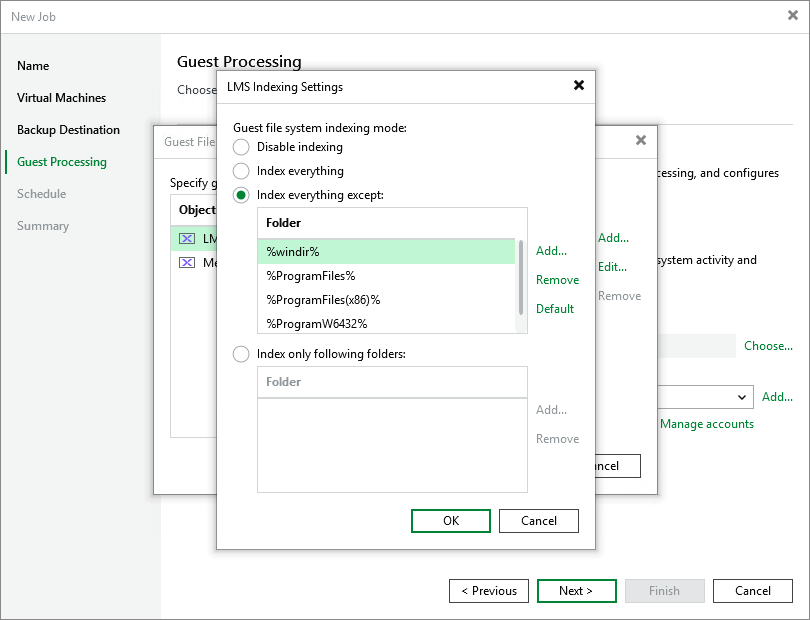Select the Name wizard step
The image size is (810, 620).
(x=33, y=66)
